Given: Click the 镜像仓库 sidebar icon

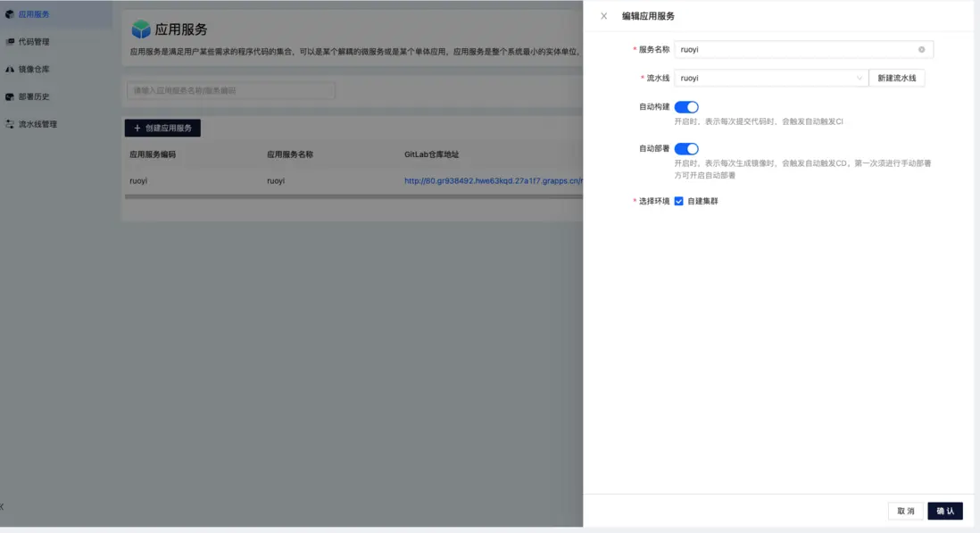Looking at the screenshot, I should pyautogui.click(x=10, y=70).
